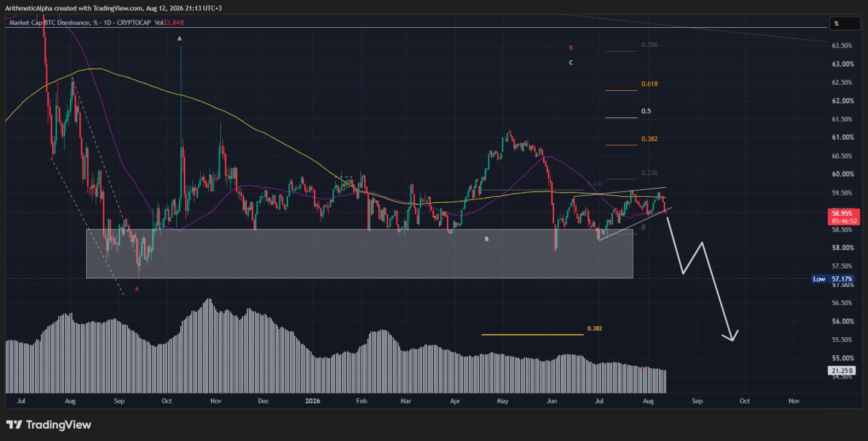Click the 55.50% price axis label

[x=842, y=339]
